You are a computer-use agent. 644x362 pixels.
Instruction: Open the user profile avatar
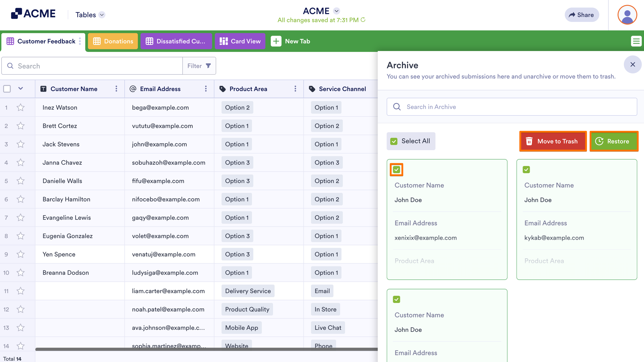tap(627, 15)
